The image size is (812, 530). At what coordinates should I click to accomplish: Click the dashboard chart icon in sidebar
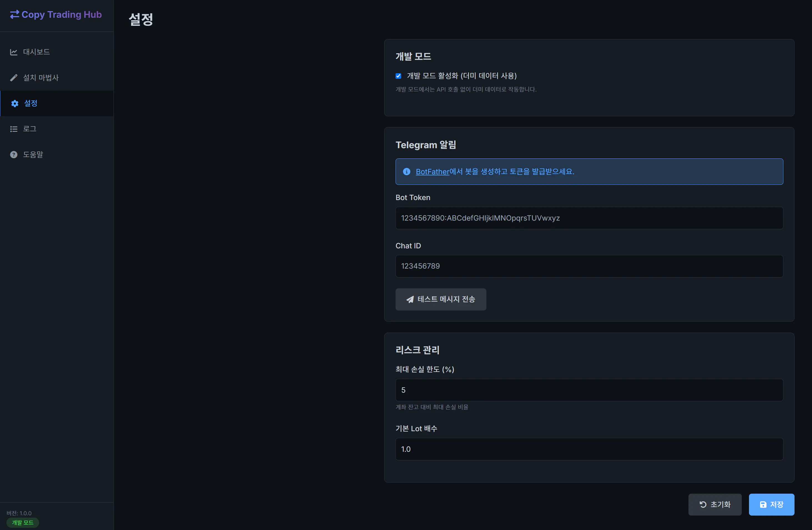tap(14, 52)
